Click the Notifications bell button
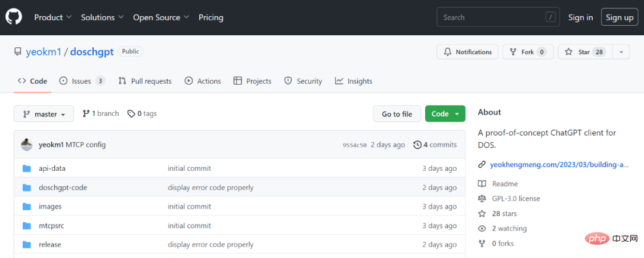The image size is (644, 258). pyautogui.click(x=467, y=52)
